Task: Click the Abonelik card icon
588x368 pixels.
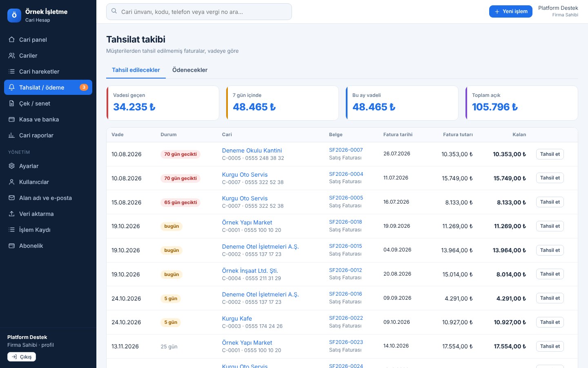Action: (x=11, y=246)
